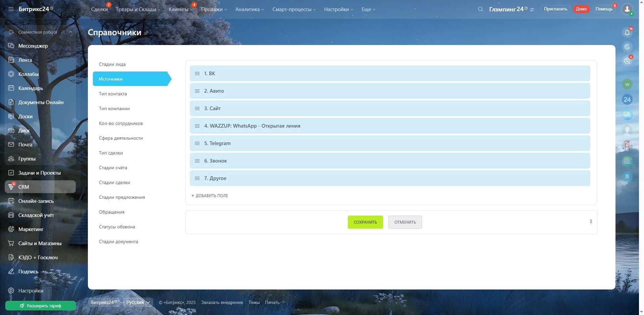Expand the Смарт-процессы dropdown menu
Viewport: 644px width, 315px height.
tap(294, 9)
